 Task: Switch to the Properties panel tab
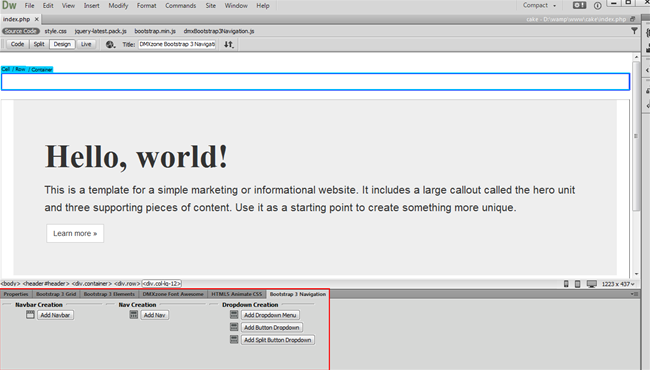(16, 294)
